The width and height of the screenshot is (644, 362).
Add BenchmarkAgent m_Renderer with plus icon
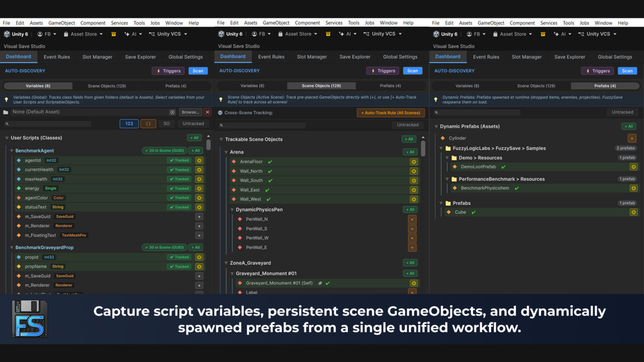(199, 226)
